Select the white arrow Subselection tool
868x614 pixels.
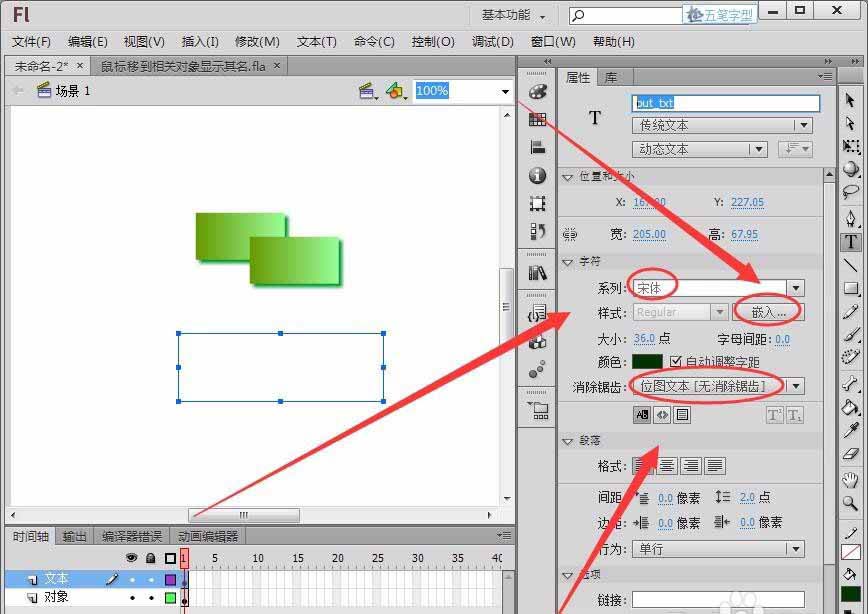coord(850,123)
